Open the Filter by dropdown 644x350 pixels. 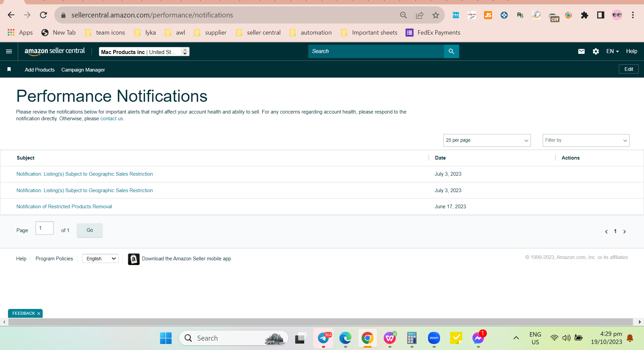586,140
